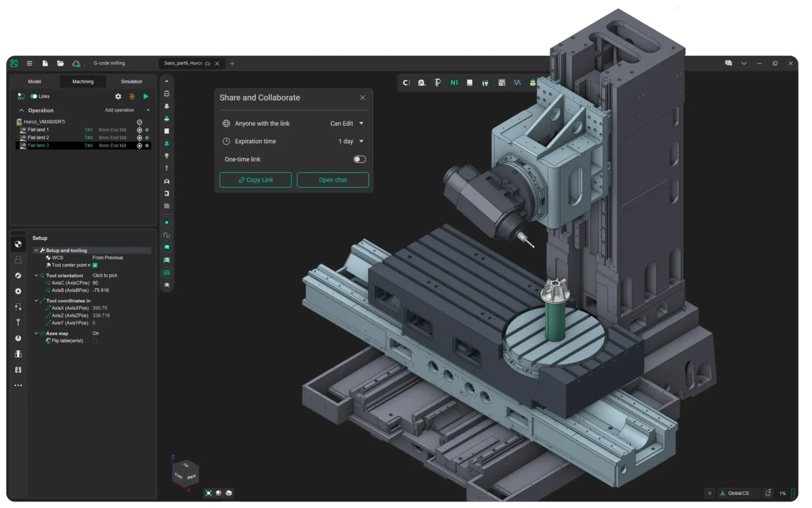Click the orange reset icon beside play
The height and width of the screenshot is (508, 812).
(132, 97)
